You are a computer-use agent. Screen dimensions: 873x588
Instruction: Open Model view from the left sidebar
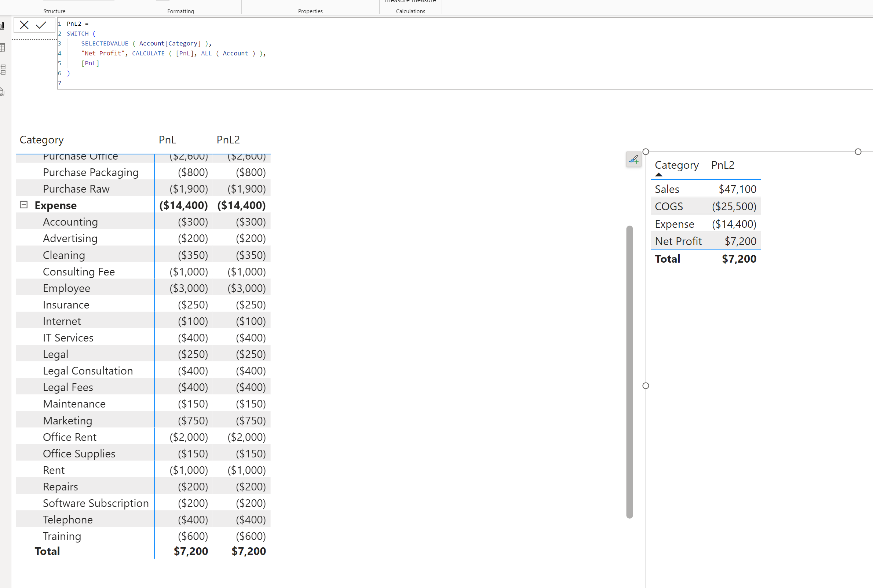pyautogui.click(x=2, y=70)
